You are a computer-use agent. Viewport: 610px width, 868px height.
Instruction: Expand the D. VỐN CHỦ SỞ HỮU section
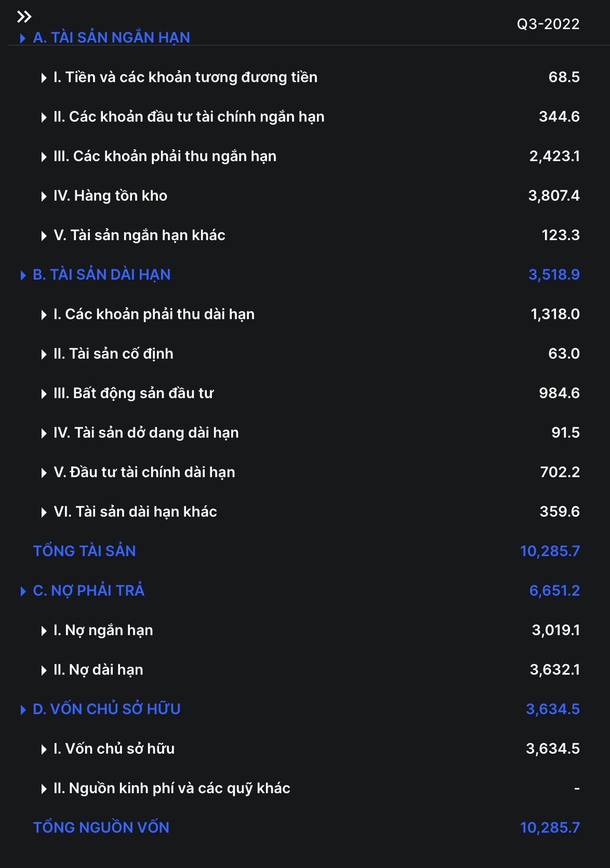coord(23,710)
